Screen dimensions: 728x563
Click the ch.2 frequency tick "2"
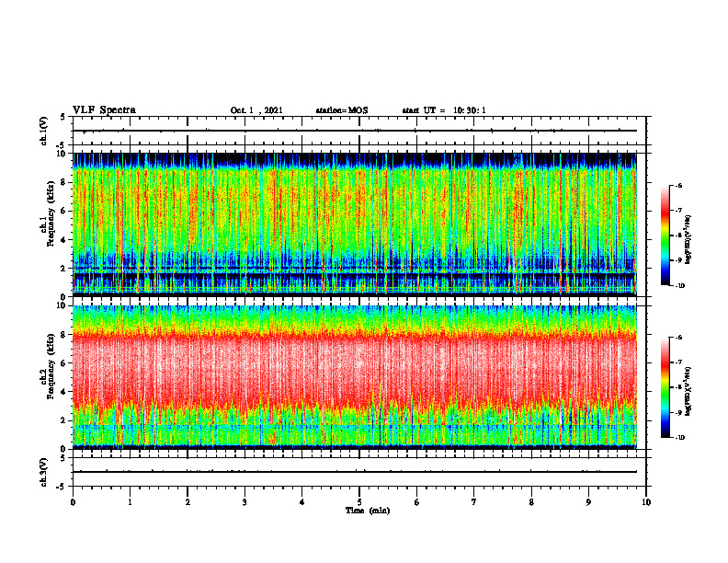(63, 420)
